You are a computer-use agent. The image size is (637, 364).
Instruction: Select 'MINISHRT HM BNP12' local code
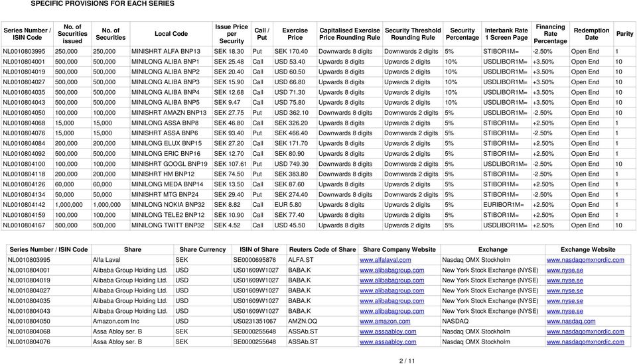(163, 174)
